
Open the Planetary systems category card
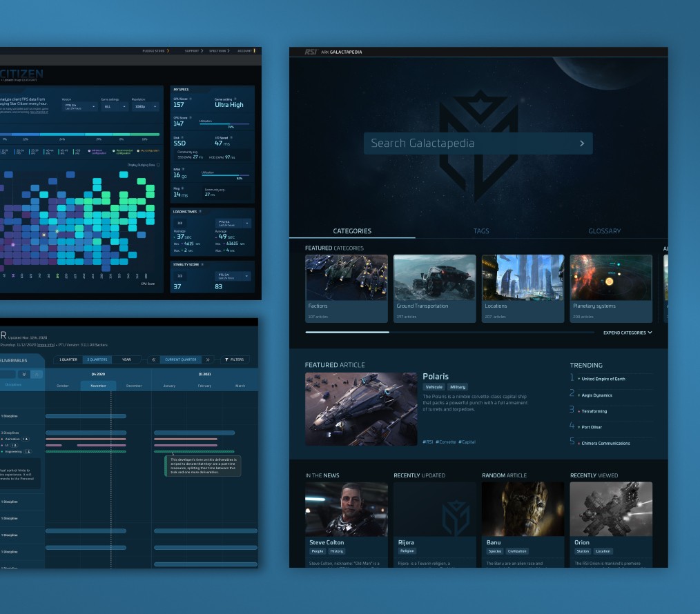click(x=611, y=288)
